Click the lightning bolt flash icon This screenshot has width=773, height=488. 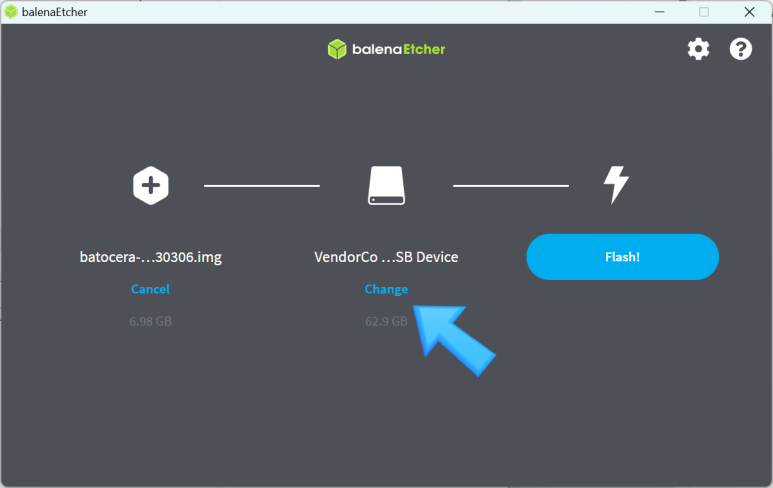[616, 185]
